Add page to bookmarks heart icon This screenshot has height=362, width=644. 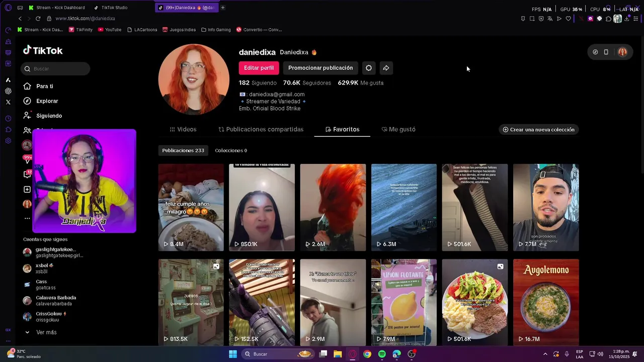pos(569,19)
